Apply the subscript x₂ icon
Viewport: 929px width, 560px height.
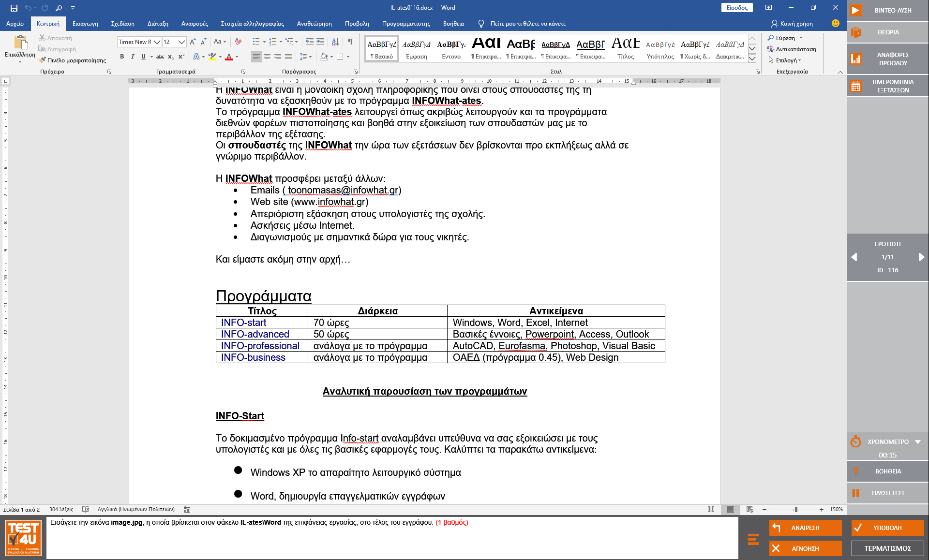(171, 57)
